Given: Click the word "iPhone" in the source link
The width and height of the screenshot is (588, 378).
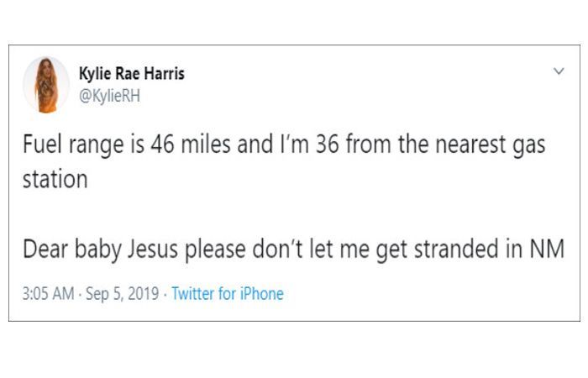Looking at the screenshot, I should [262, 294].
